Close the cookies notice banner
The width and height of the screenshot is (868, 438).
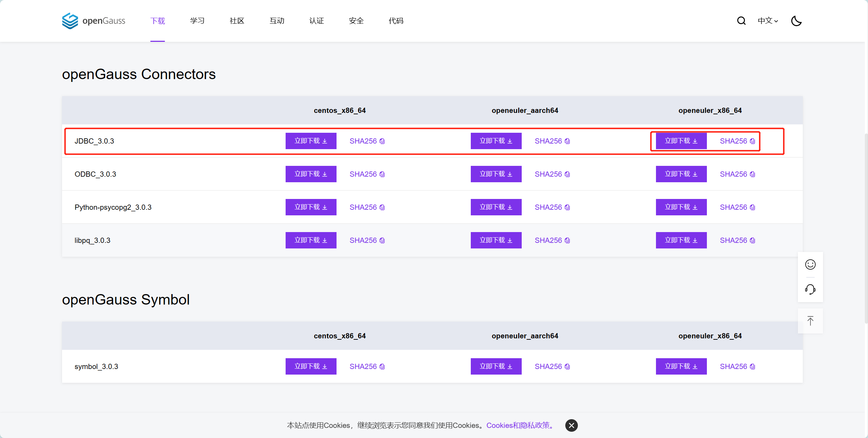571,425
